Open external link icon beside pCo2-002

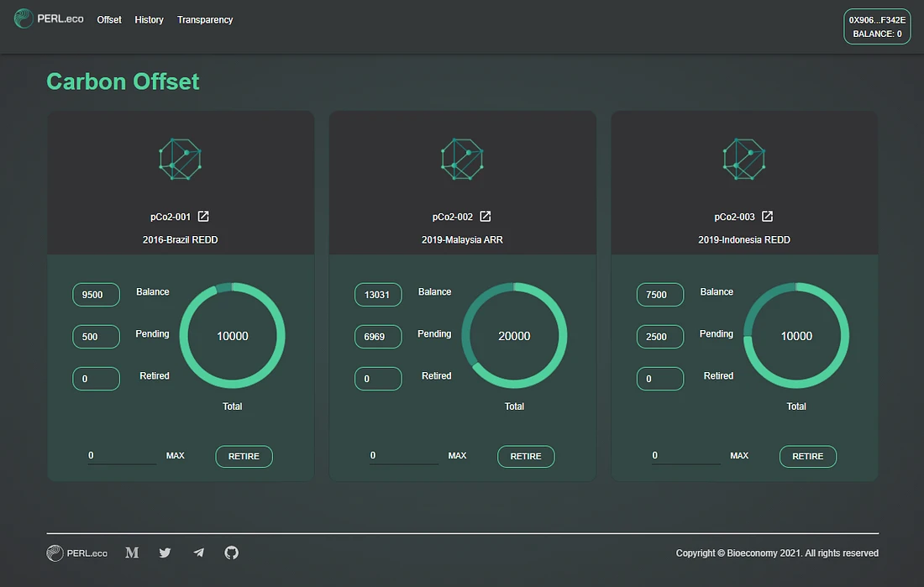coord(485,217)
